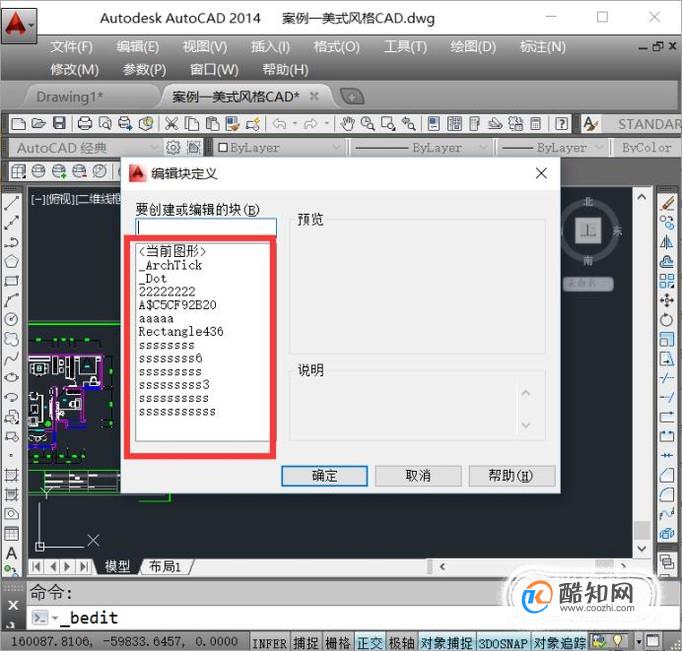The height and width of the screenshot is (651, 682).
Task: Click the Match Properties brush icon
Action: coord(232,124)
